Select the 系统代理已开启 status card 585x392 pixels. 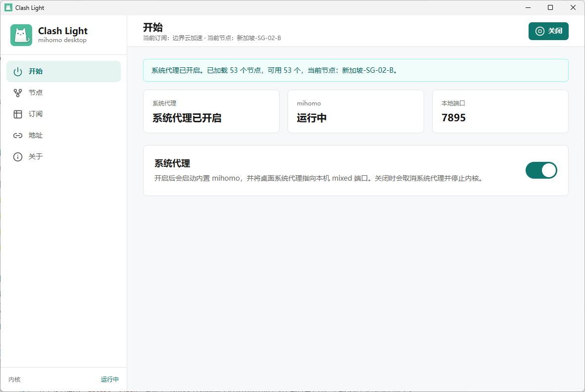click(211, 111)
